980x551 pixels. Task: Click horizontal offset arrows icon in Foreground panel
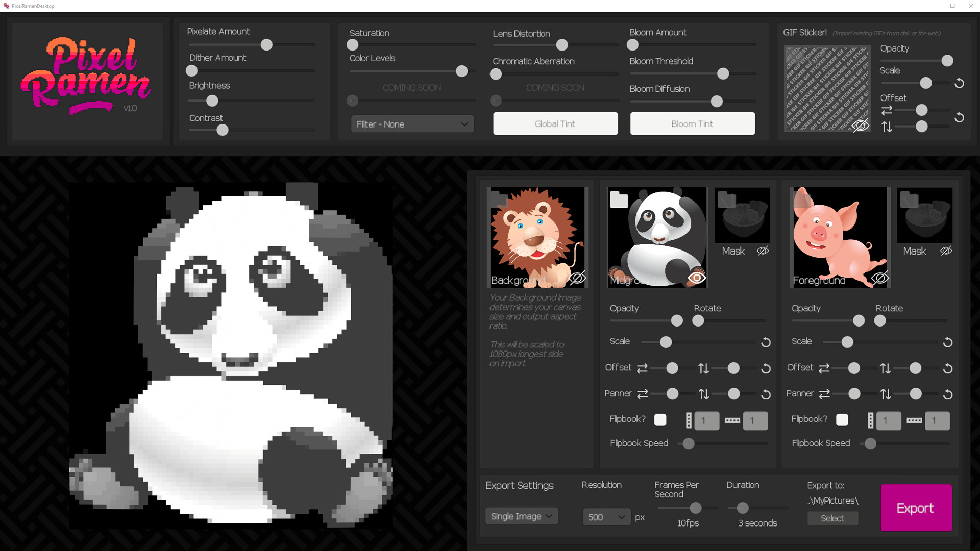(x=824, y=368)
